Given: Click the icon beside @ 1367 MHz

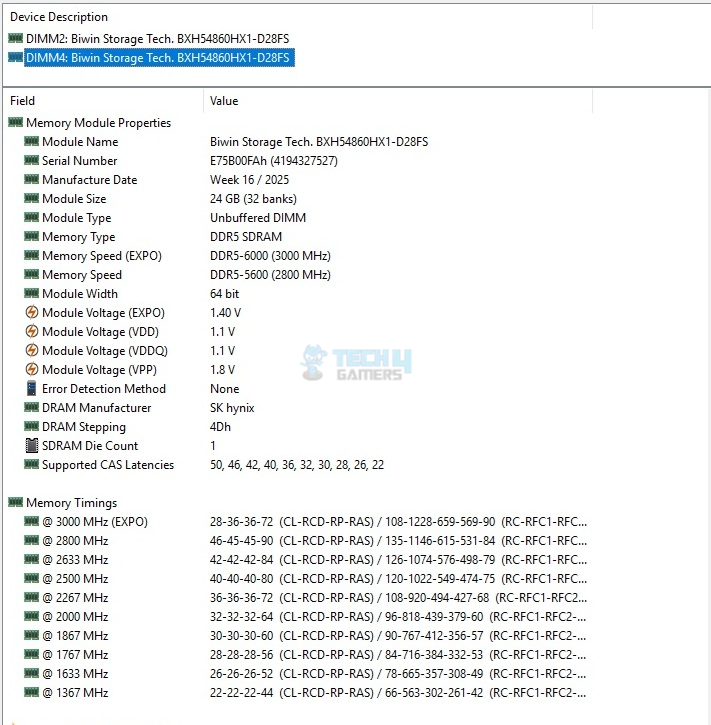Looking at the screenshot, I should [31, 692].
